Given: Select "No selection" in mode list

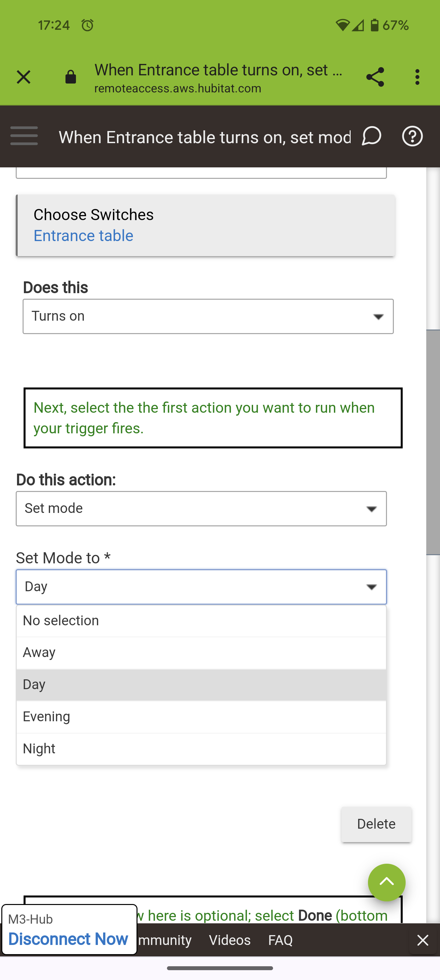Looking at the screenshot, I should (201, 620).
